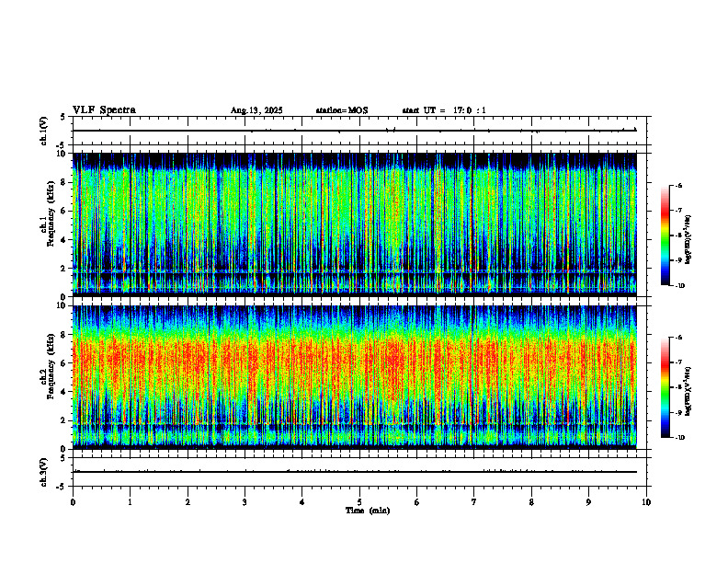Click the ch.1 frequency tick label "2"
This screenshot has height=563, width=728.
tap(64, 269)
